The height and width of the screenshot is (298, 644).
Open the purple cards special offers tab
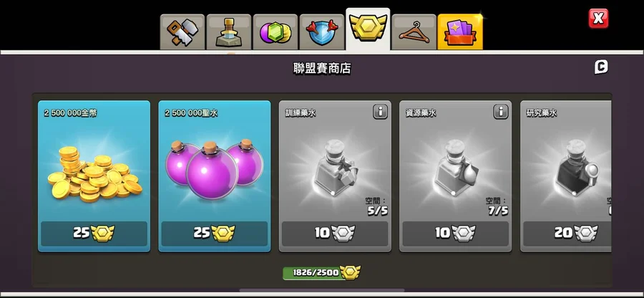pos(460,32)
